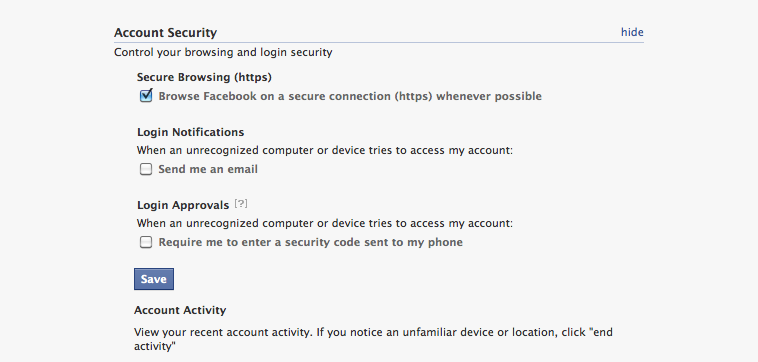
Task: Click the Login Notifications heading
Action: tap(190, 132)
